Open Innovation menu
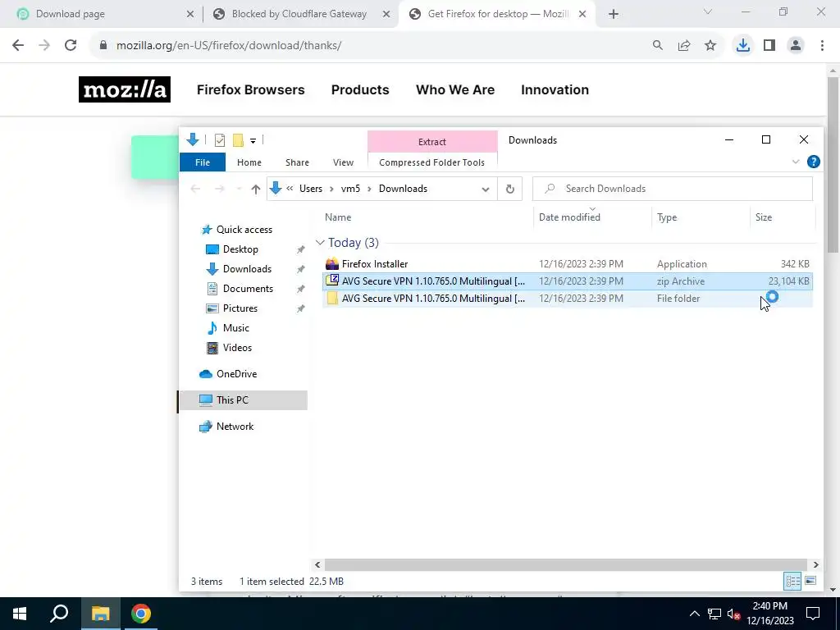The width and height of the screenshot is (840, 630). coord(555,89)
